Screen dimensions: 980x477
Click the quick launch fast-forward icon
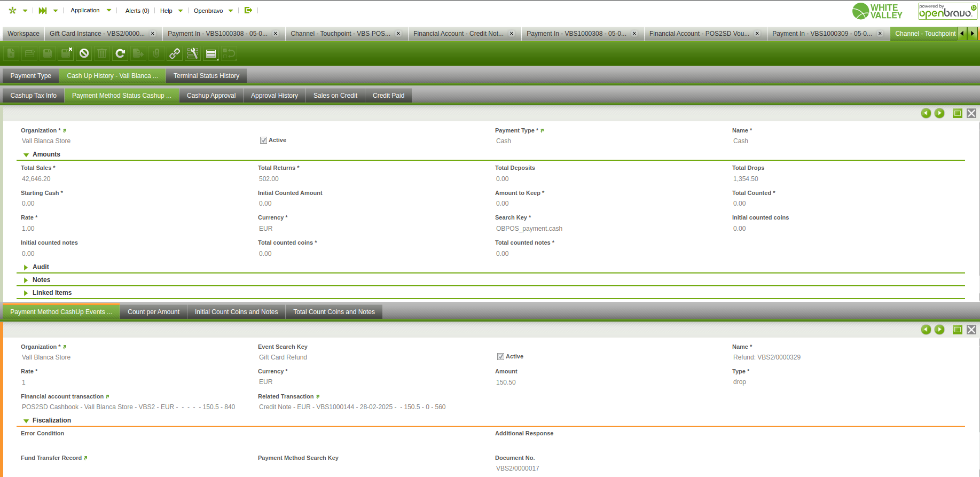tap(43, 10)
